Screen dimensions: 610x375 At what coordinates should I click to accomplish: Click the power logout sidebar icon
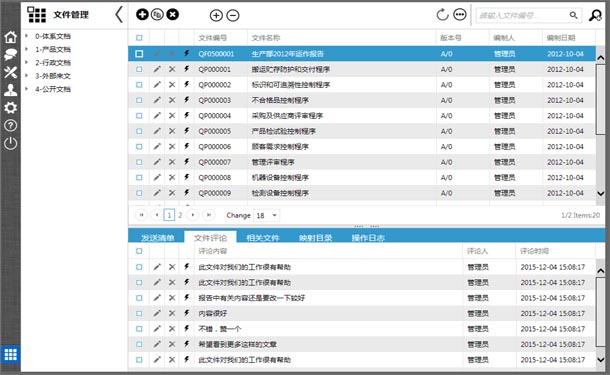click(11, 144)
